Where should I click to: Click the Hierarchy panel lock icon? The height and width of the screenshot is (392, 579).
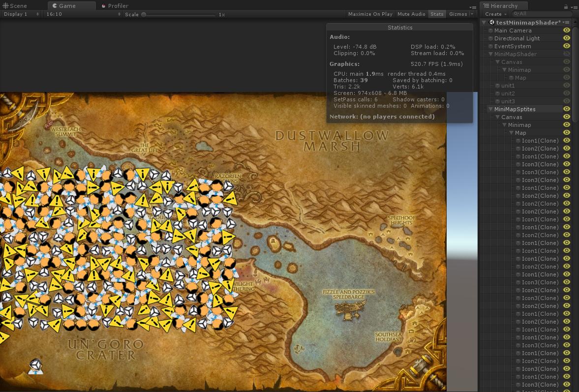[566, 6]
